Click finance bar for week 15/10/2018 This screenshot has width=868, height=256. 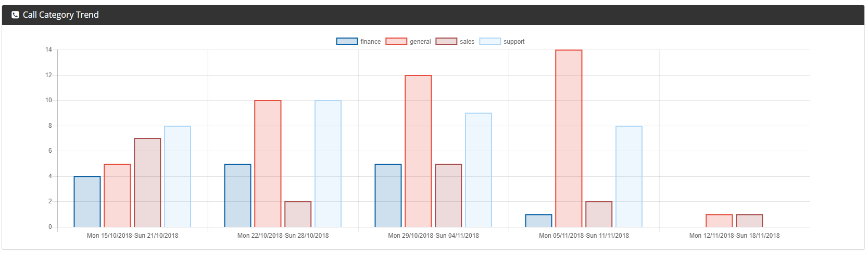87,202
